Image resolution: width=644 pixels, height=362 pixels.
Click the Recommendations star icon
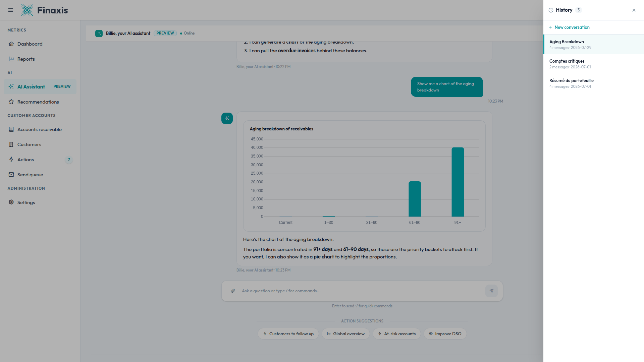coord(11,102)
